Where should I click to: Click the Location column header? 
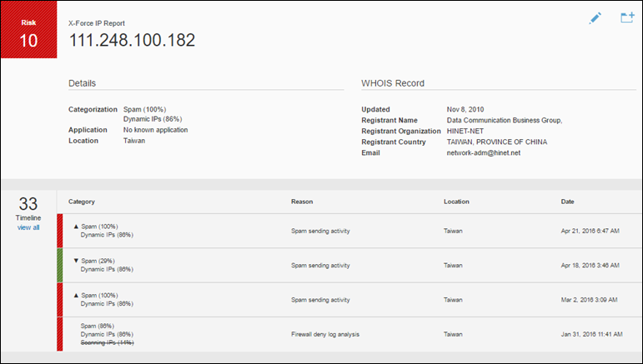[x=456, y=202]
